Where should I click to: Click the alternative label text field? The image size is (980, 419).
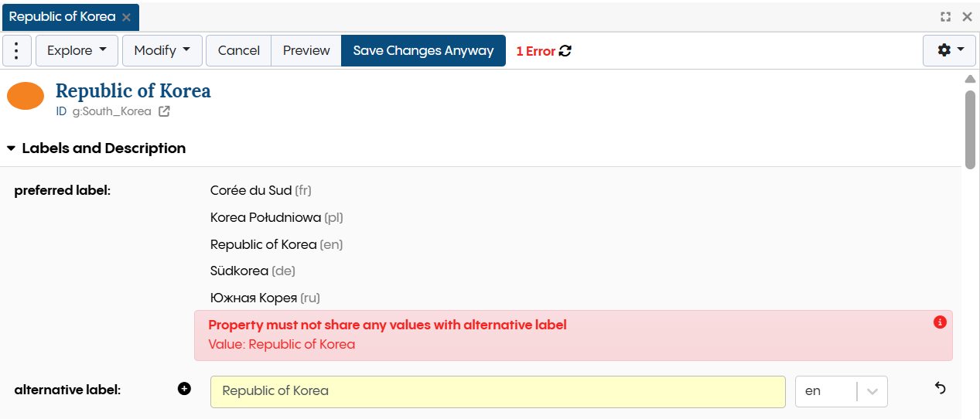pyautogui.click(x=497, y=391)
